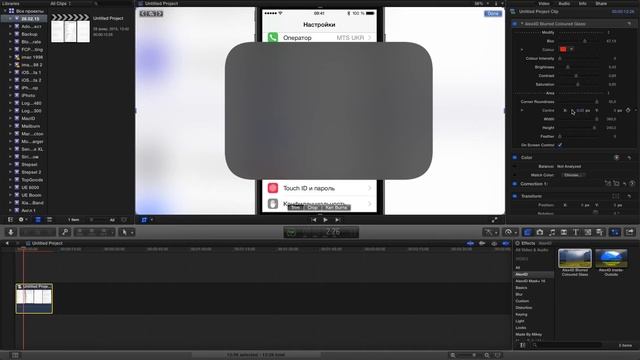Click the Match Color Choose button
The width and height of the screenshot is (640, 360).
coord(573,175)
